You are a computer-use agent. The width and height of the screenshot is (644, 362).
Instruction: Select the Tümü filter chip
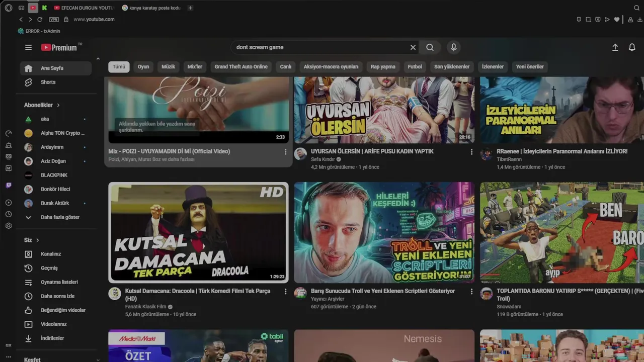[x=119, y=67]
